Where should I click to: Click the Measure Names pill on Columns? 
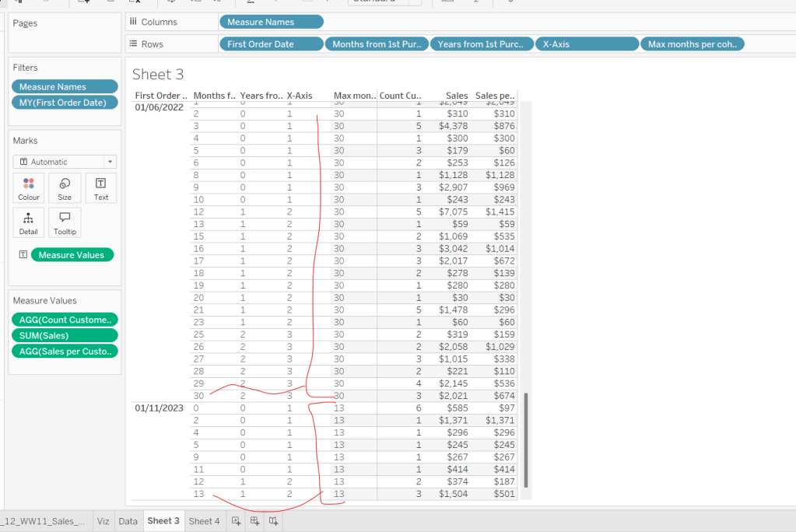point(272,23)
